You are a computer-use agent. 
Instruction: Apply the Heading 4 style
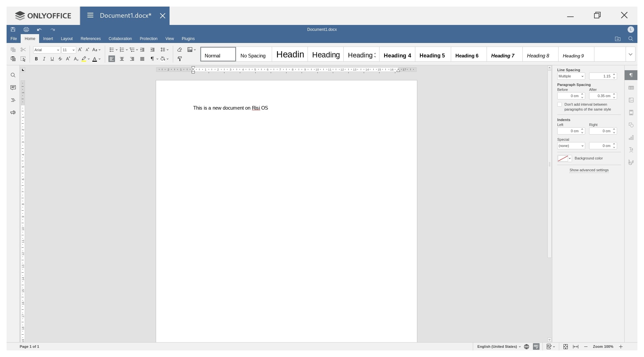397,54
